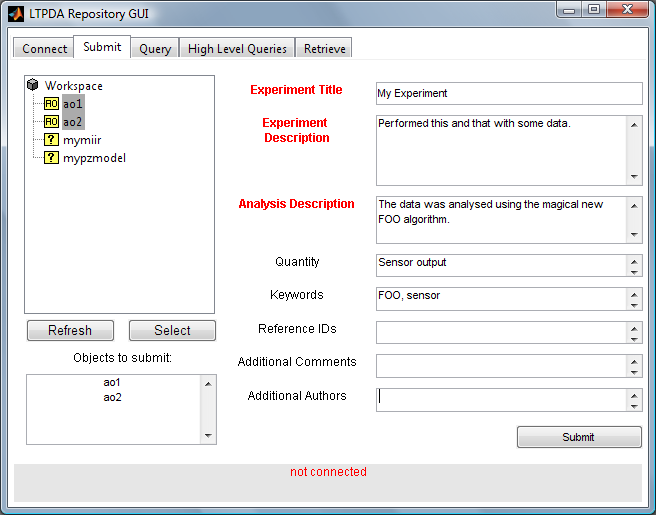Click the AO icon beside ao1
Viewport: 656px width, 515px height.
(x=51, y=103)
